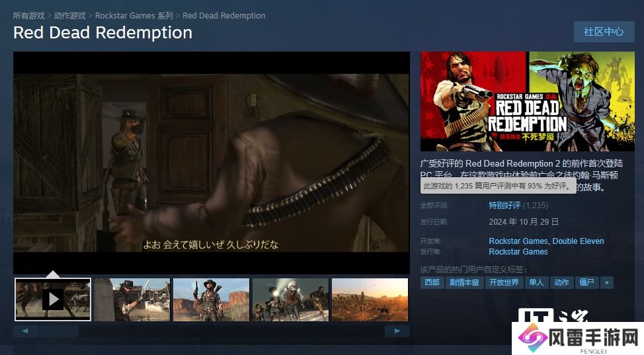This screenshot has height=355, width=644.
Task: Select the 动作 tag
Action: 561,282
